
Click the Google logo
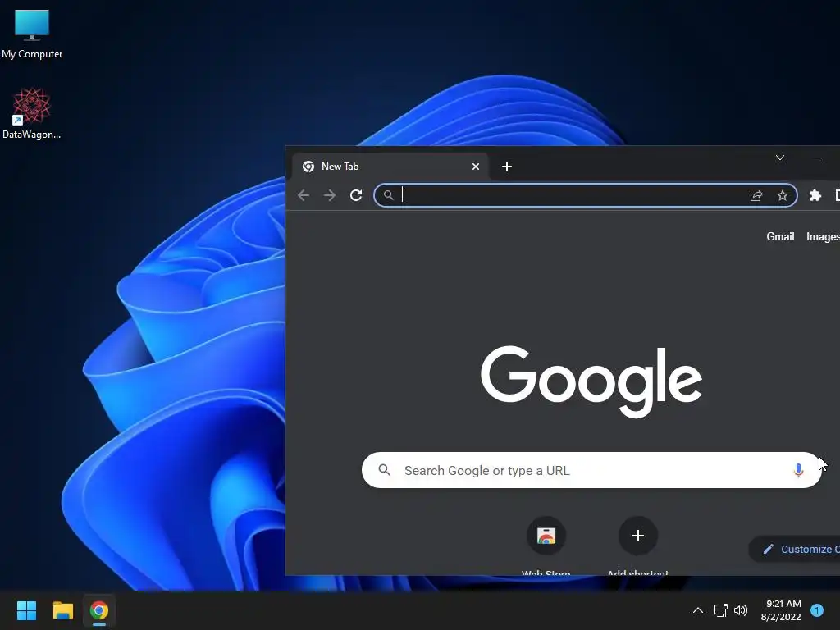[591, 381]
